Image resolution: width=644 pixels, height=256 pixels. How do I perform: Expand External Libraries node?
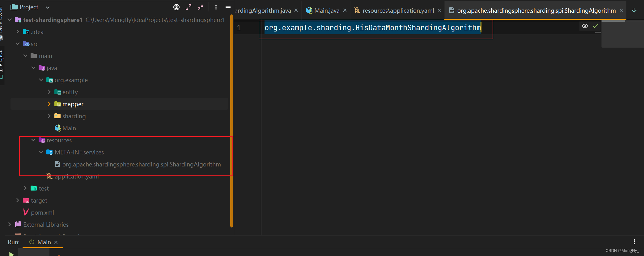pos(10,225)
